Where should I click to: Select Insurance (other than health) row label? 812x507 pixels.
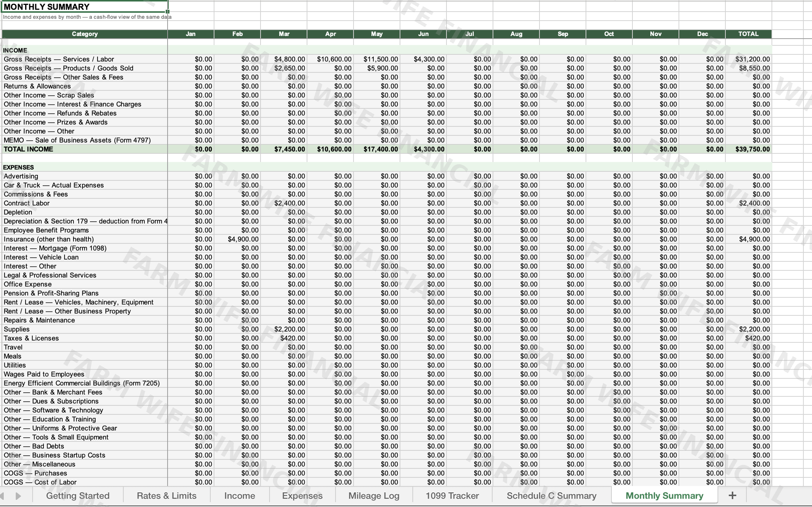(x=49, y=239)
